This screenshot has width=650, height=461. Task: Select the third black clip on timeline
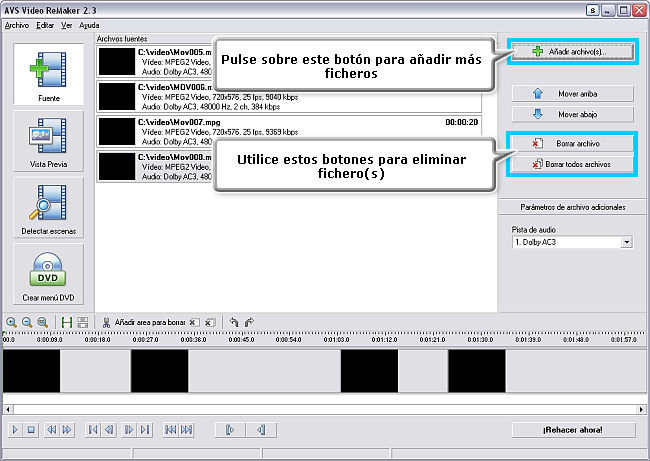coord(369,371)
